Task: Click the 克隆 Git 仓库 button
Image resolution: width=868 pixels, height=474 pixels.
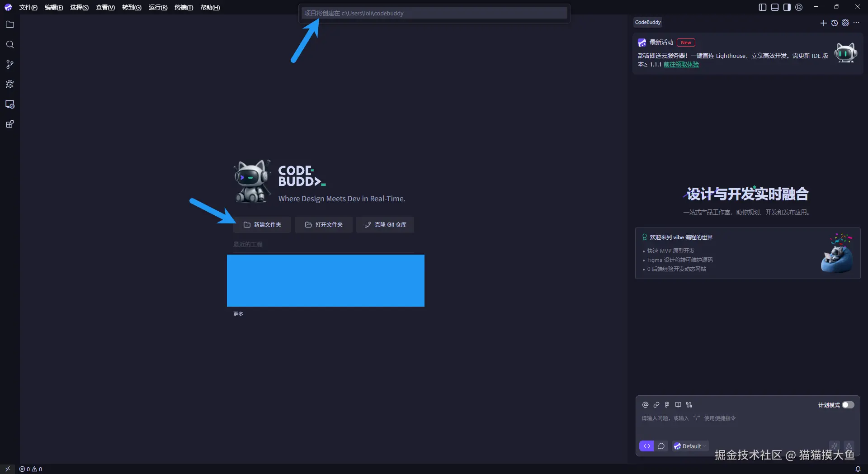Action: [385, 225]
